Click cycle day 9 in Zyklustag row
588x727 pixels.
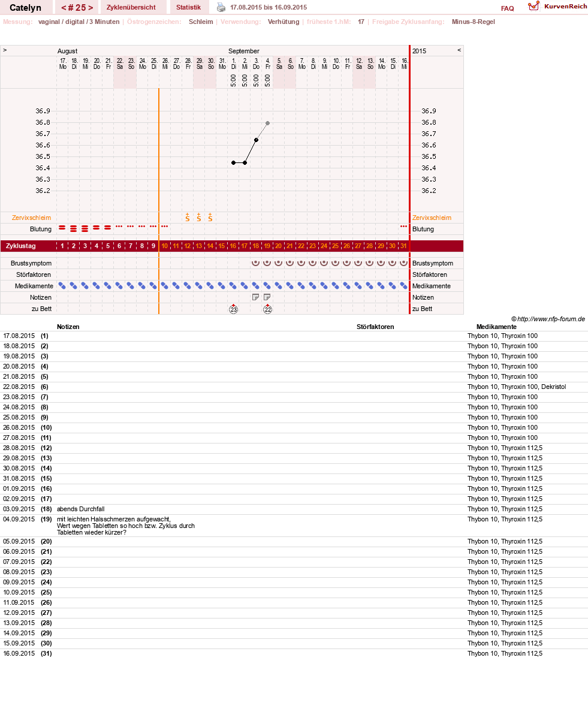tap(153, 246)
